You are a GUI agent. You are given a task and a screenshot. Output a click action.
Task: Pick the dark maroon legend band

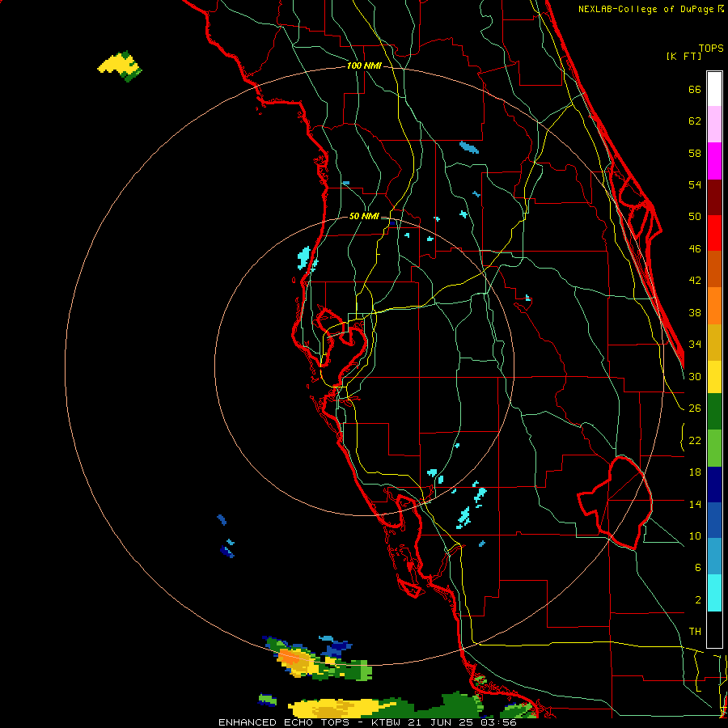(714, 197)
